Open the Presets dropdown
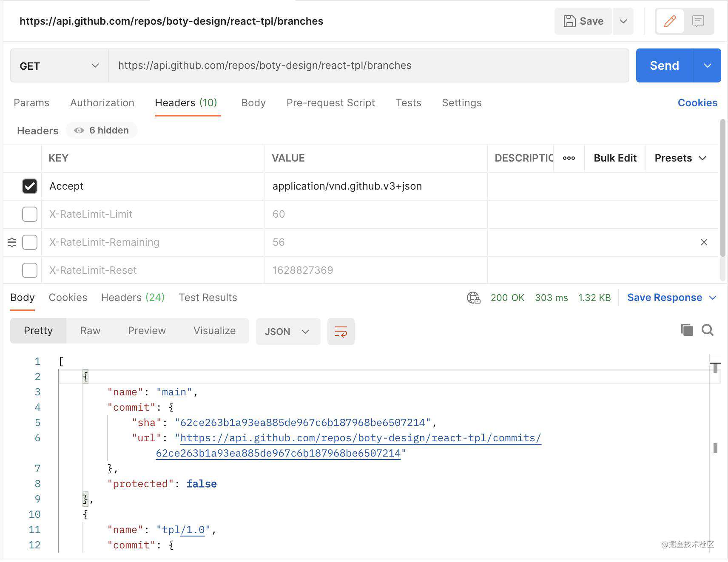The image size is (728, 562). (x=681, y=158)
